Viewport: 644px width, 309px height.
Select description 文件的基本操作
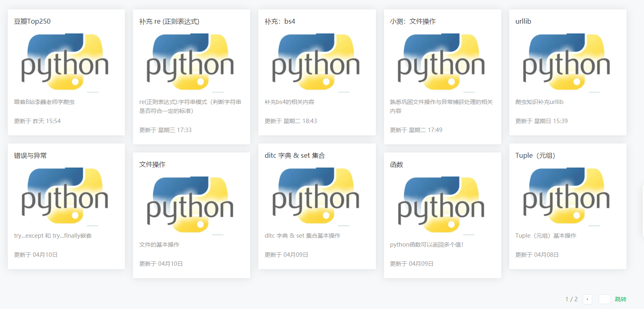pyautogui.click(x=159, y=245)
